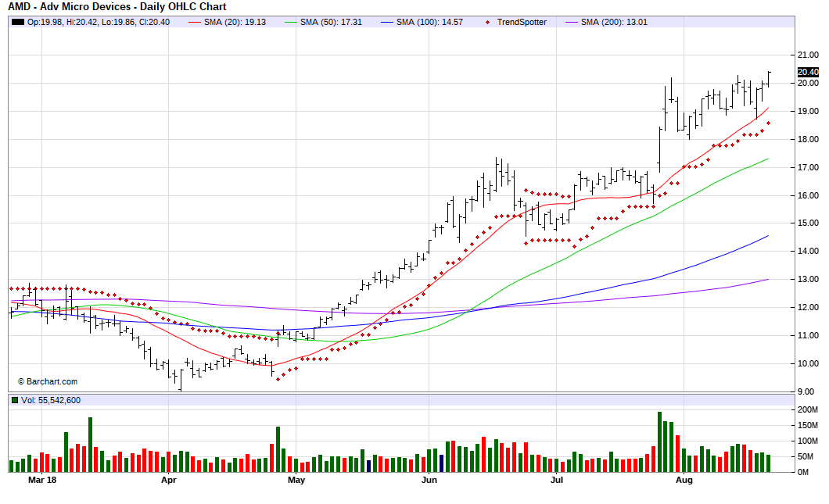
Task: Click the 200M volume axis label
Action: tap(808, 410)
